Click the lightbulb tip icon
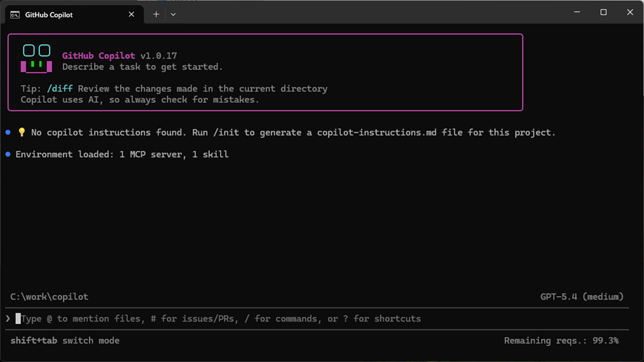 22,132
